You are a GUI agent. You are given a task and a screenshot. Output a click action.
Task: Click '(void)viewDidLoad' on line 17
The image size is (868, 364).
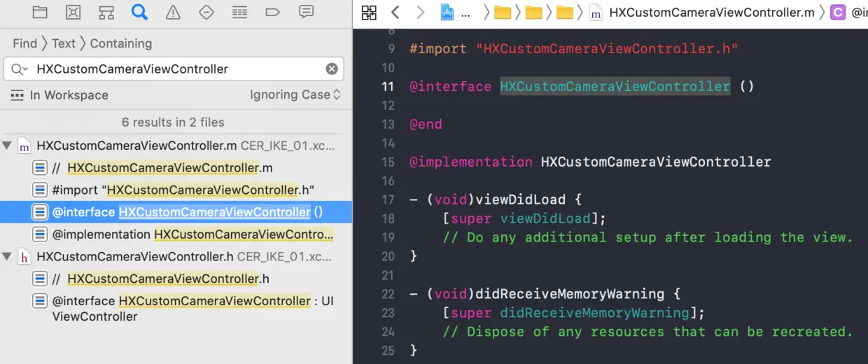pos(496,199)
